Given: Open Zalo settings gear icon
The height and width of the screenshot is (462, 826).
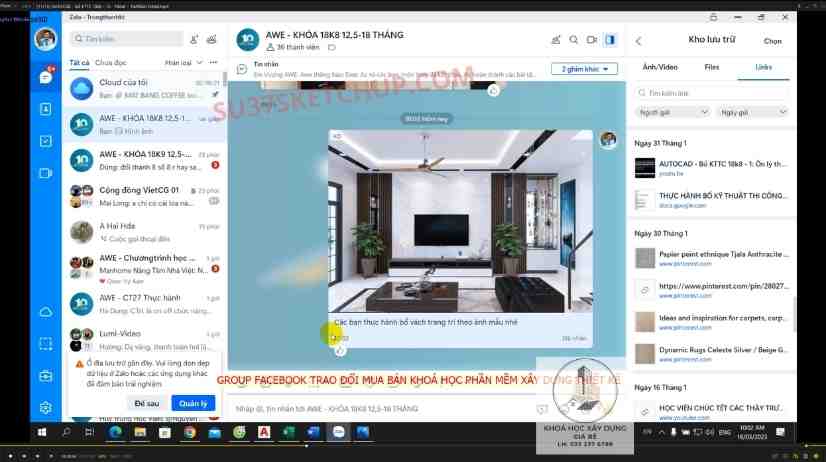Looking at the screenshot, I should 46,408.
